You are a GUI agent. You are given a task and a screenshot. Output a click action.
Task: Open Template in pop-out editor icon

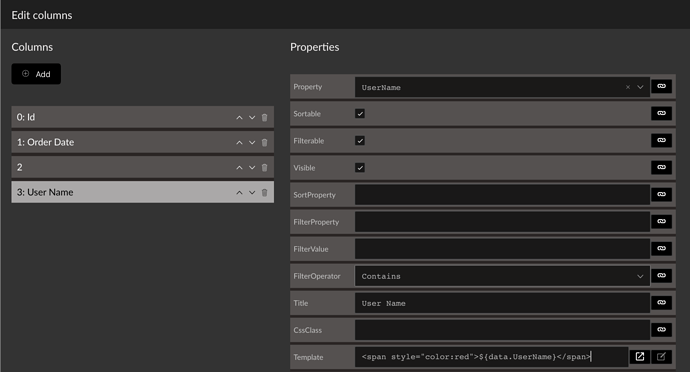tap(640, 357)
